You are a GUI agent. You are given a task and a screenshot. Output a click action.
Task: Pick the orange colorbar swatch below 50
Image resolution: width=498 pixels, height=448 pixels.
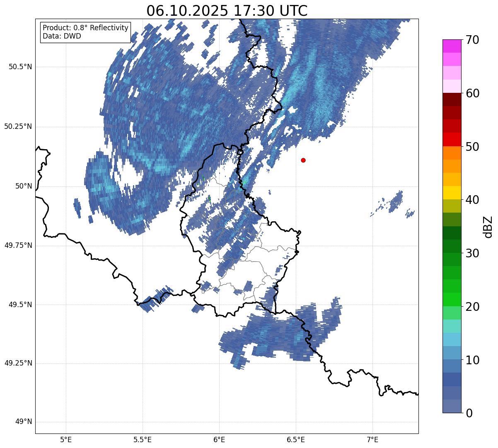[452, 153]
